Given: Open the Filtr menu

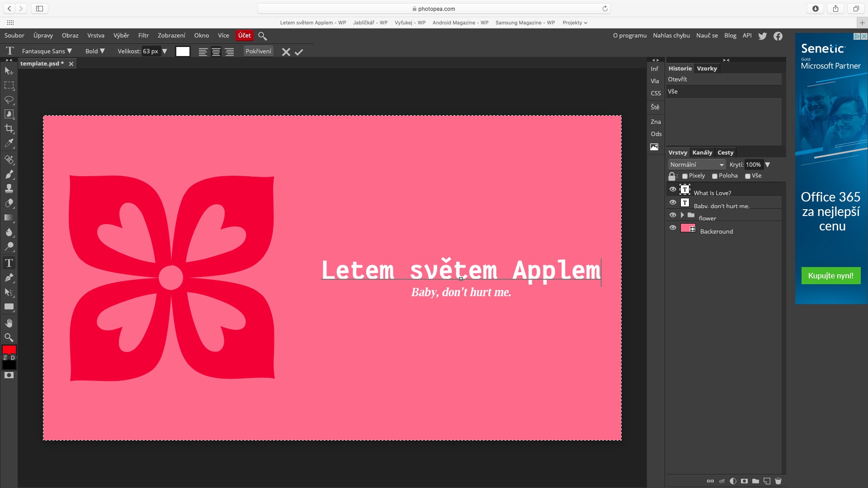Looking at the screenshot, I should click(x=143, y=36).
